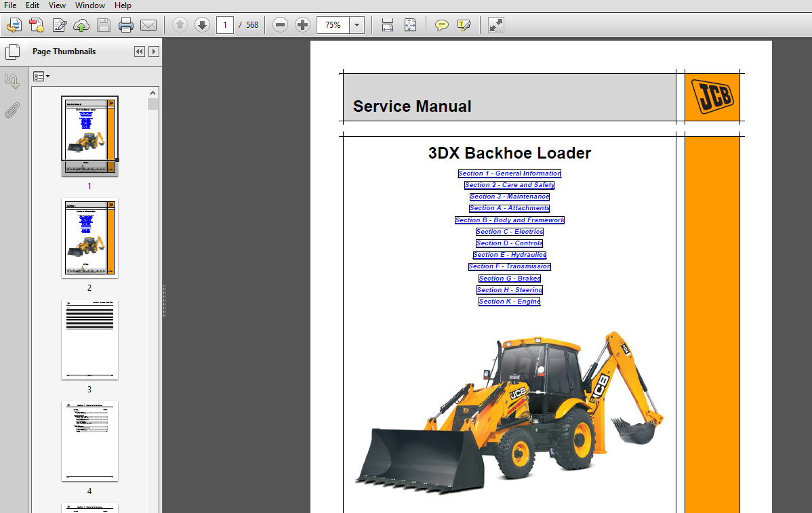Add a sticky note comment
Viewport: 812px width, 513px height.
442,25
